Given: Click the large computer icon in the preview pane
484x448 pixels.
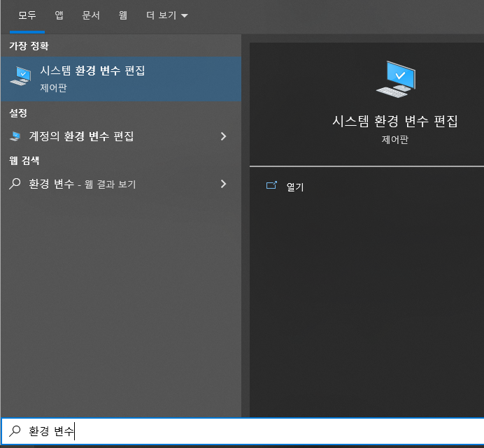Looking at the screenshot, I should tap(396, 80).
